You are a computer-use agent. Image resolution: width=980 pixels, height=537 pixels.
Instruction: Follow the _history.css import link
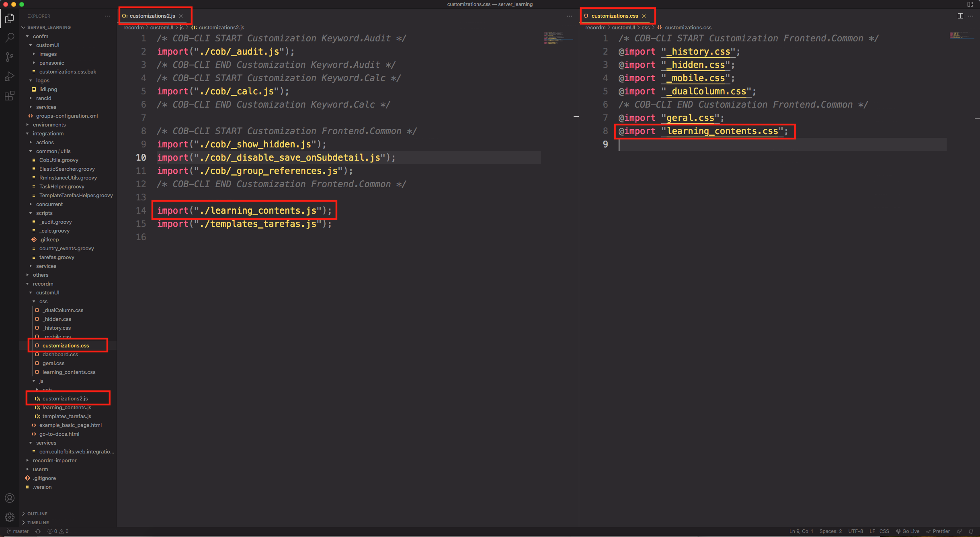click(698, 52)
